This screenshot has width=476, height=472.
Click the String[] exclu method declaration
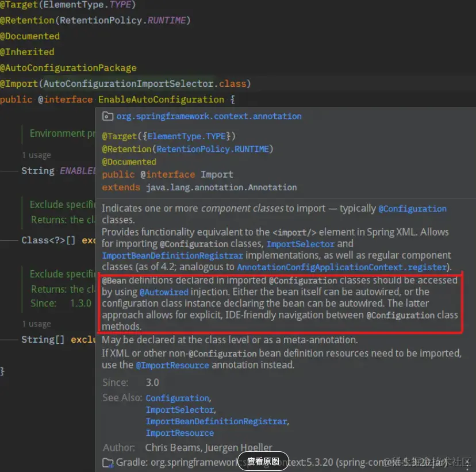pos(58,339)
